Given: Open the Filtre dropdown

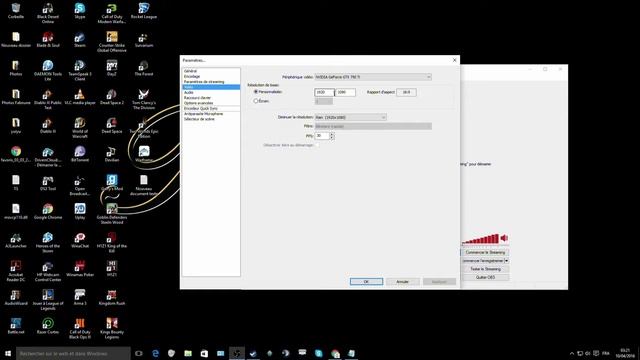Looking at the screenshot, I should point(373,126).
